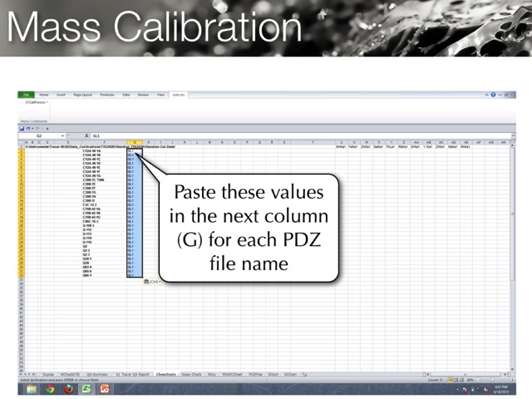532x399 pixels.
Task: Expand the S1CalProcess menu dropdown
Action: (36, 102)
